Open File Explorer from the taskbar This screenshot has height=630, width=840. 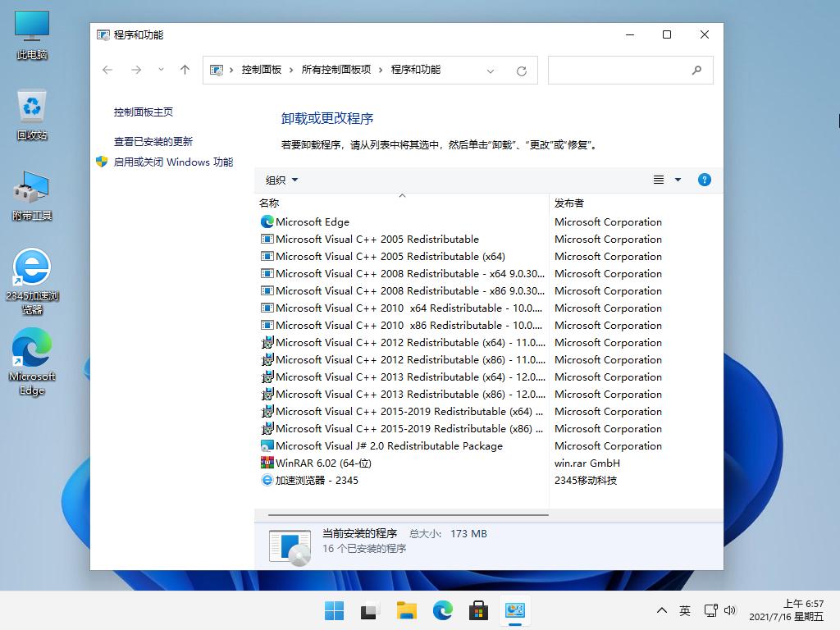coord(407,610)
